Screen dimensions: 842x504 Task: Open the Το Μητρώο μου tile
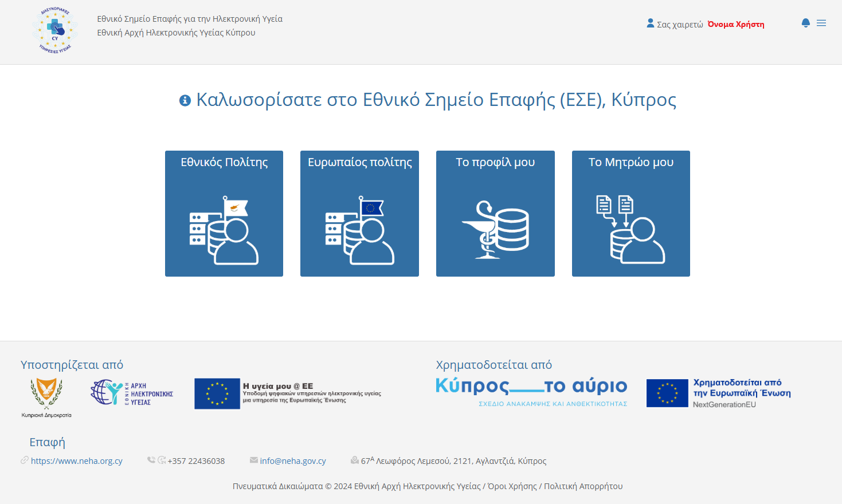tap(630, 214)
